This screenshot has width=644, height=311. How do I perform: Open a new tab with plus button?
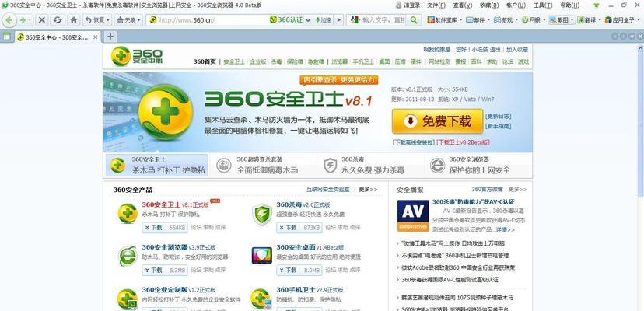pyautogui.click(x=110, y=37)
